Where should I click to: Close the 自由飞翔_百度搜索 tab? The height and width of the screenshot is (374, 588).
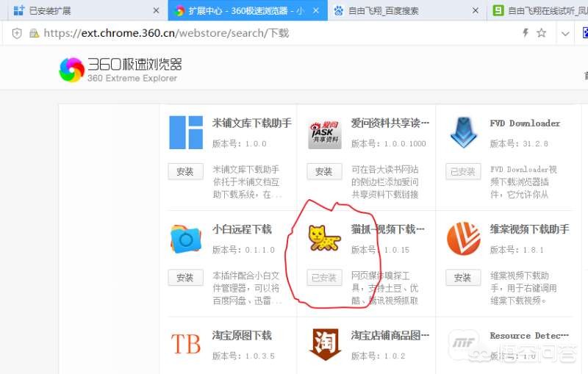coord(476,10)
